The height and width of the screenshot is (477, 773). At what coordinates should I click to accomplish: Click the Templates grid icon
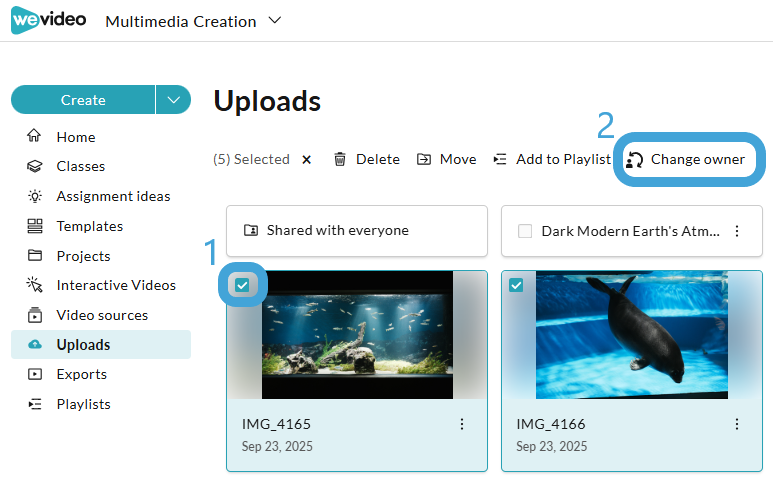tap(35, 226)
